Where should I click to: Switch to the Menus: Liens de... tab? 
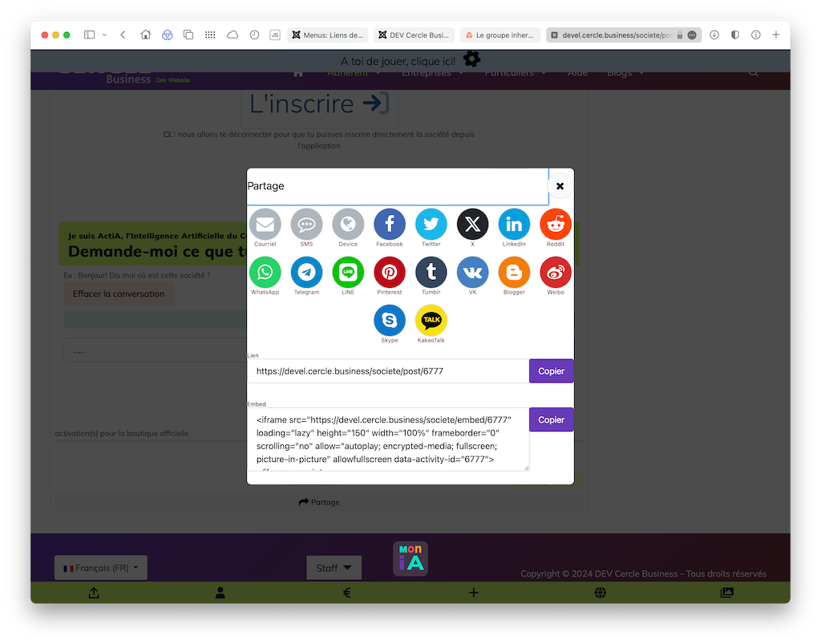click(328, 35)
